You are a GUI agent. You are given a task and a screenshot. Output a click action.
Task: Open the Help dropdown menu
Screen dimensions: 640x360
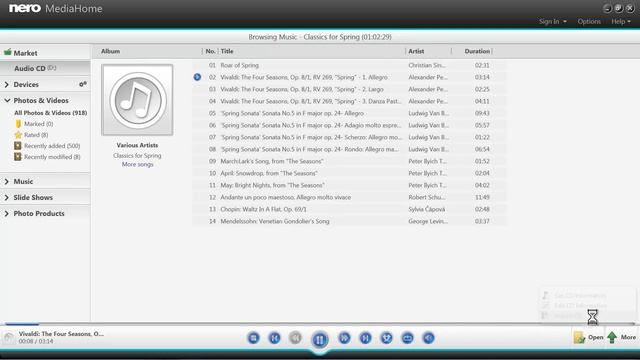point(621,21)
